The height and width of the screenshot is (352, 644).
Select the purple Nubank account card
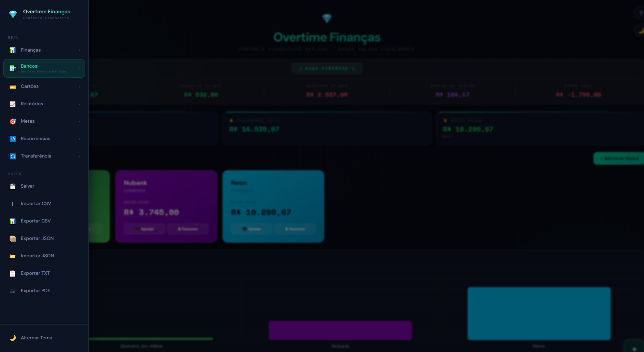point(166,206)
